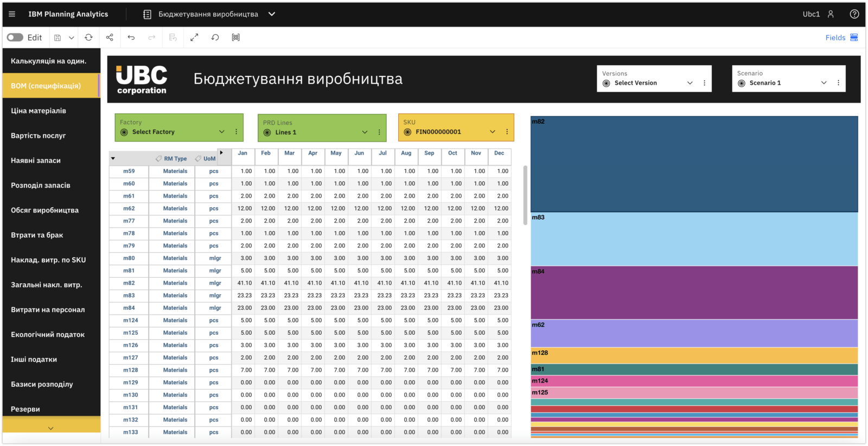Image resolution: width=868 pixels, height=446 pixels.
Task: Open the hamburger navigation menu
Action: (12, 14)
